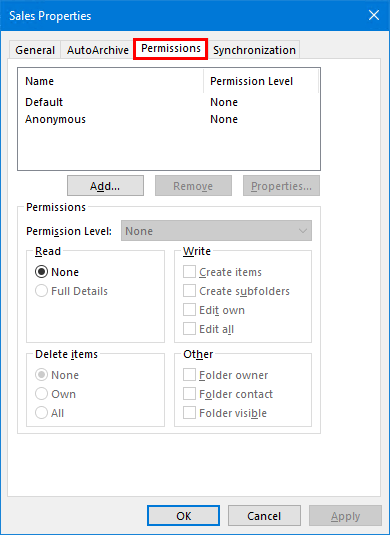The height and width of the screenshot is (535, 390).
Task: Close the Sales Properties dialog
Action: pos(374,15)
